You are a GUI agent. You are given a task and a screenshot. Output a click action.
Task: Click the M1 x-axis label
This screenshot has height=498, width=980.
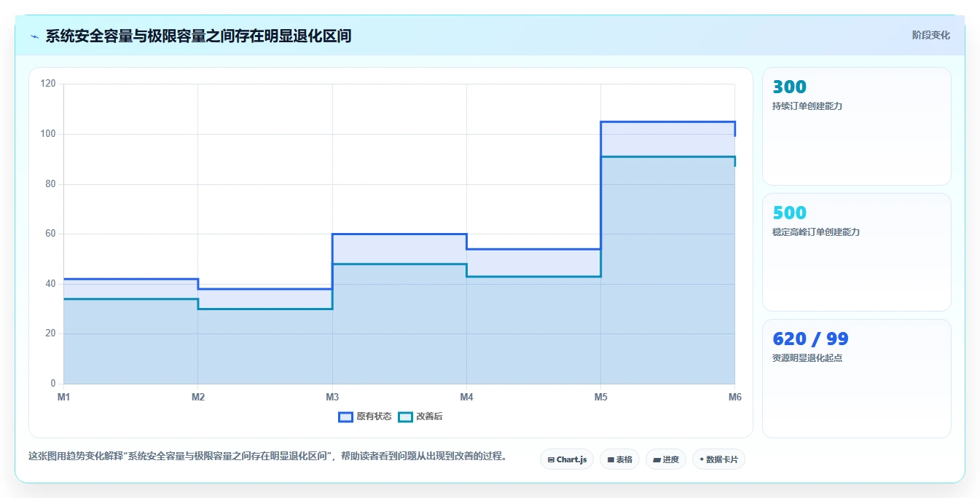[64, 398]
